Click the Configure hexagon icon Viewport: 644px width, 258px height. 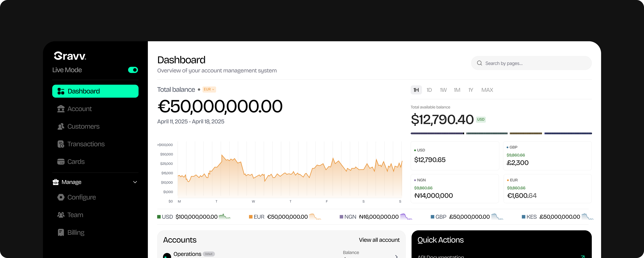click(x=61, y=197)
